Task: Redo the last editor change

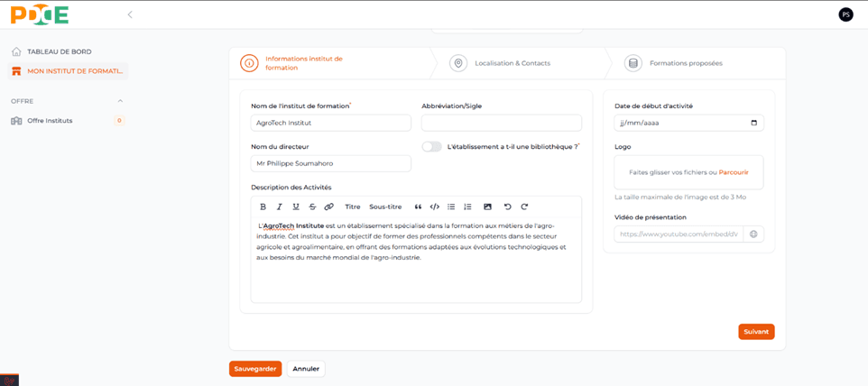Action: (524, 207)
